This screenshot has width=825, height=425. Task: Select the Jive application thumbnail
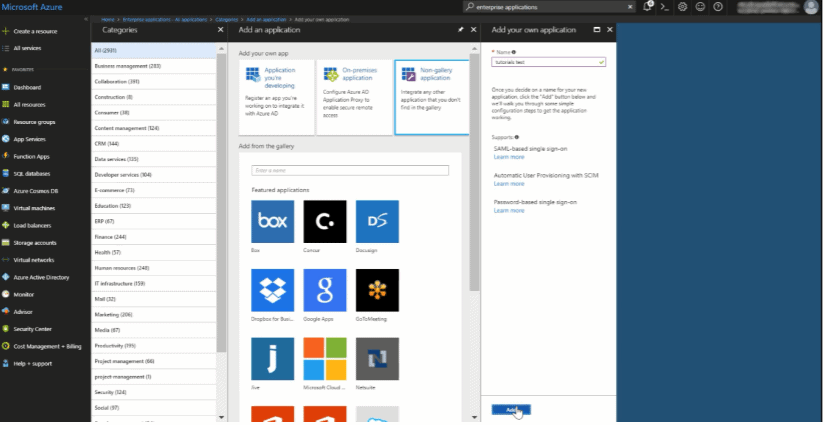tap(273, 359)
